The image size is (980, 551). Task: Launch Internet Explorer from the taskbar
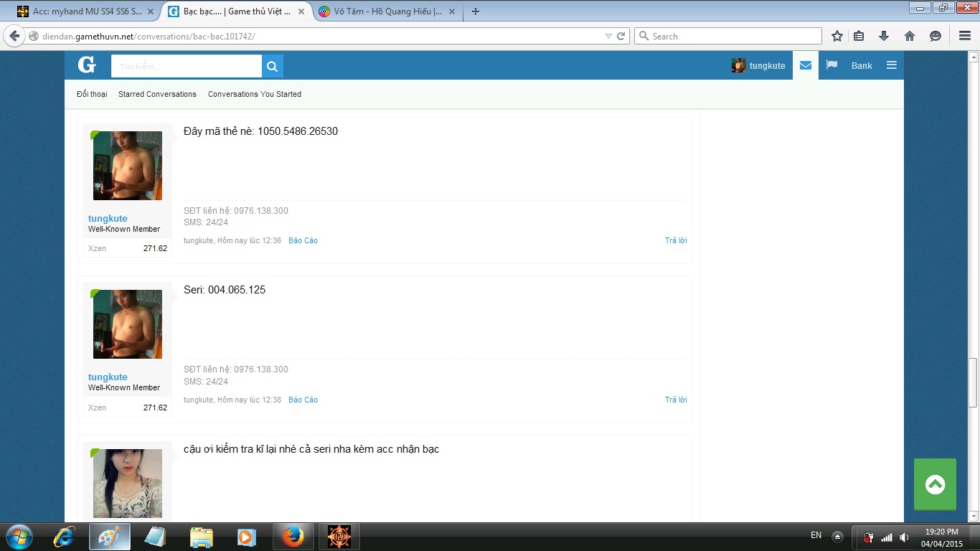(64, 537)
